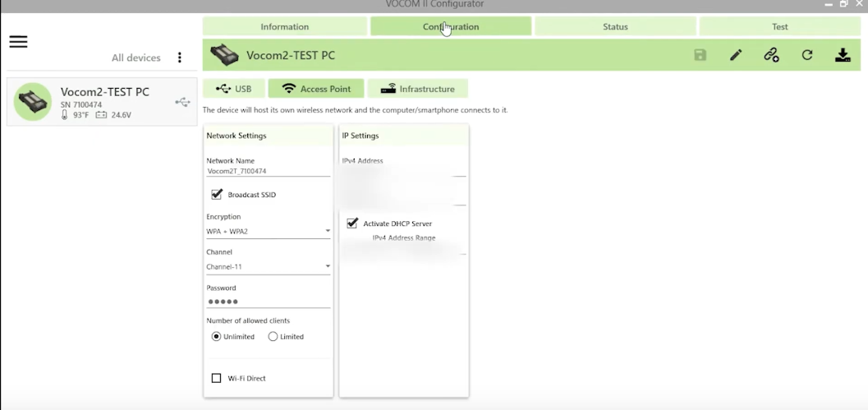The height and width of the screenshot is (410, 868).
Task: Uncheck Activate DHCP Server
Action: (352, 223)
